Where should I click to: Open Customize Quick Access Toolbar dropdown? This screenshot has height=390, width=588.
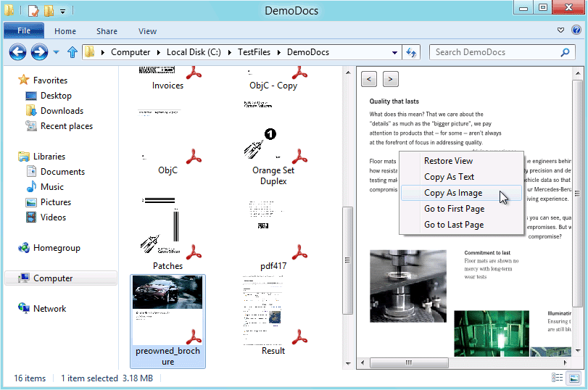62,12
